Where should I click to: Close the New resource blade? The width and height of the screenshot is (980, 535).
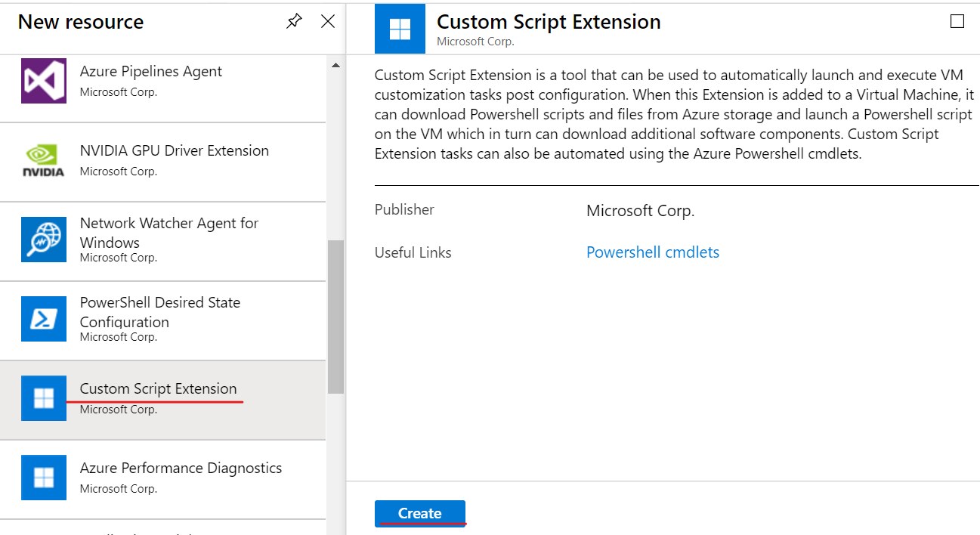click(x=328, y=21)
